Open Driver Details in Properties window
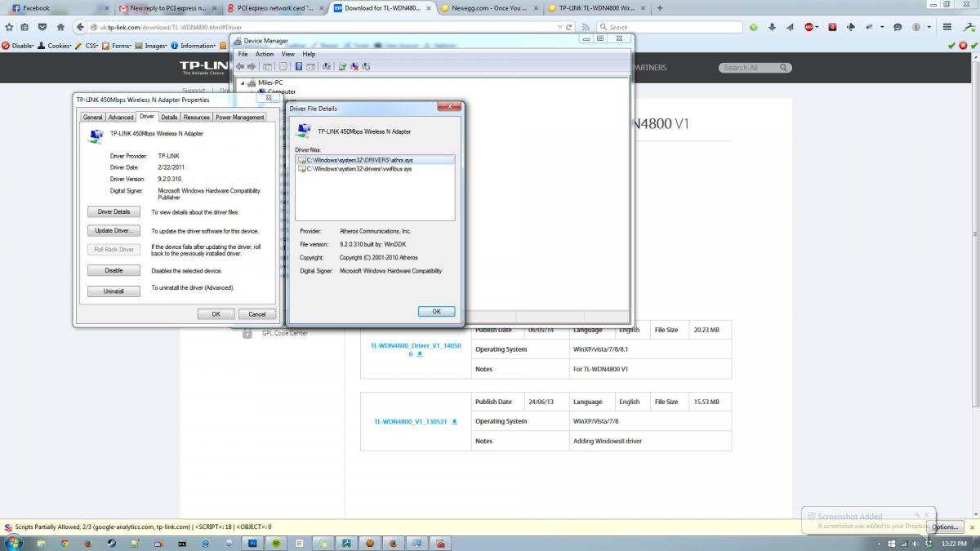This screenshot has height=551, width=980. click(114, 211)
